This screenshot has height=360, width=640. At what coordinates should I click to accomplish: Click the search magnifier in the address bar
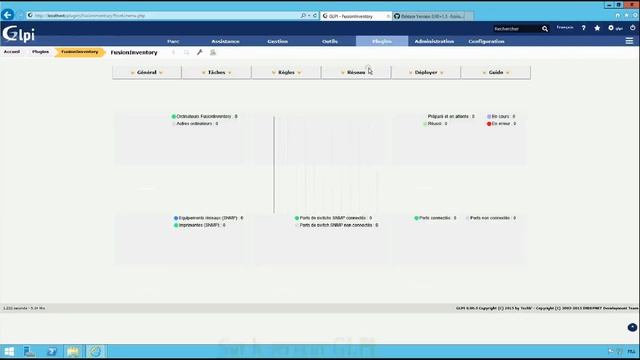tap(303, 16)
